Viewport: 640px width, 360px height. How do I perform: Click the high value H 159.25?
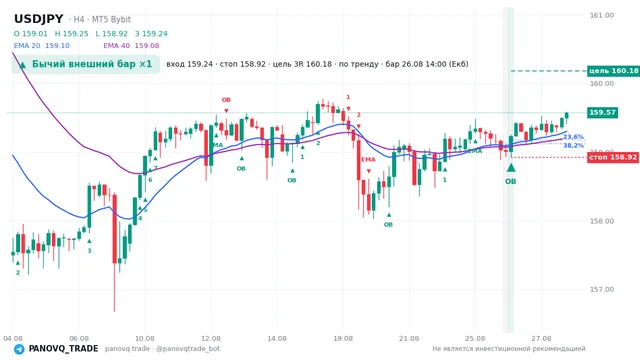point(71,33)
